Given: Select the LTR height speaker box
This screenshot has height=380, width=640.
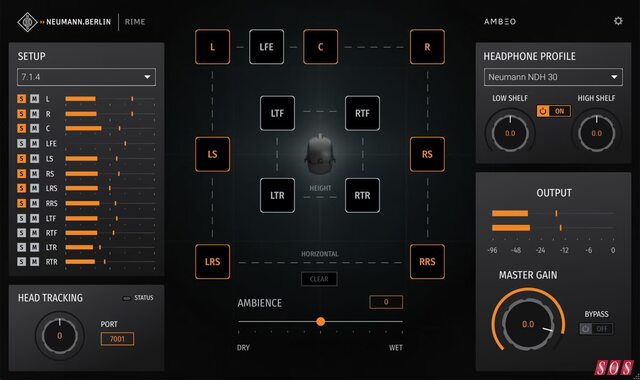Looking at the screenshot, I should (x=277, y=196).
